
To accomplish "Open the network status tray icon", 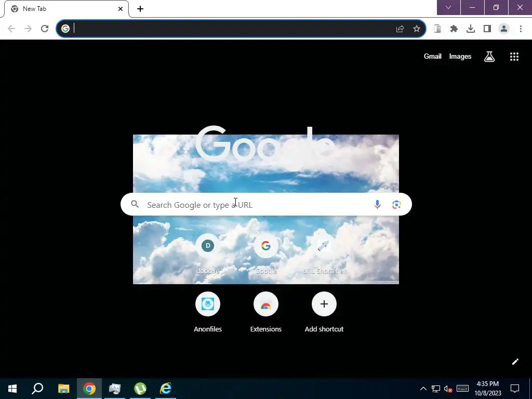I will [436, 389].
